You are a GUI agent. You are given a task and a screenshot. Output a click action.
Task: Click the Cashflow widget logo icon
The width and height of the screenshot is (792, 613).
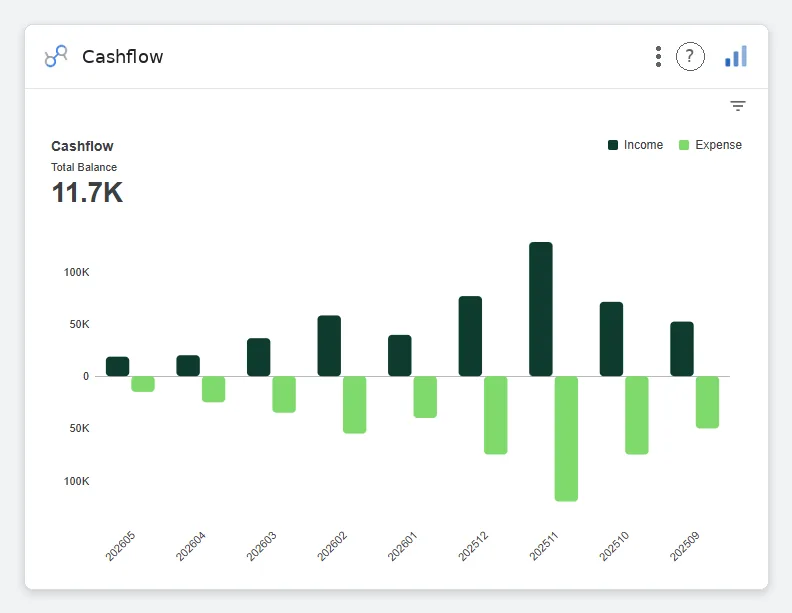click(56, 56)
